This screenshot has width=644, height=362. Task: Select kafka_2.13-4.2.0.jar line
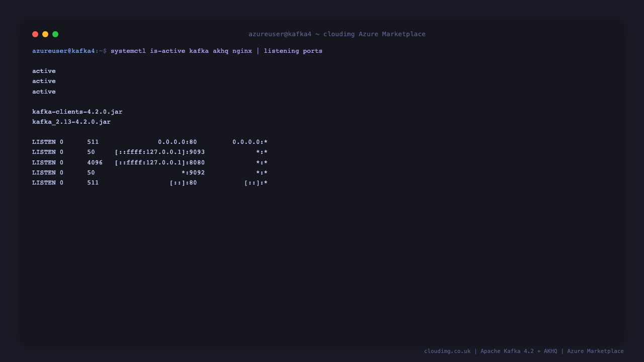coord(71,122)
